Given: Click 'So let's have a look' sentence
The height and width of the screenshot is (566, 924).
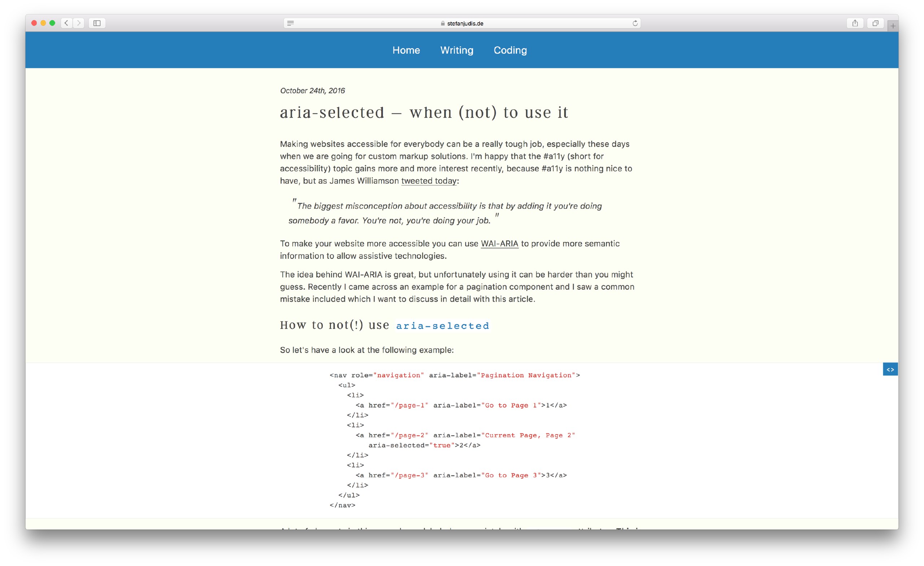Looking at the screenshot, I should click(367, 350).
